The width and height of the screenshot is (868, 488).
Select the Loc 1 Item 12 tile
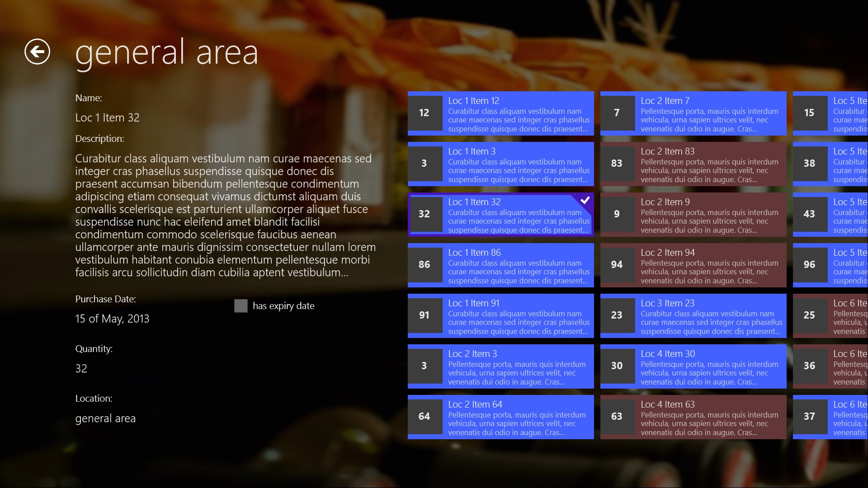point(500,113)
